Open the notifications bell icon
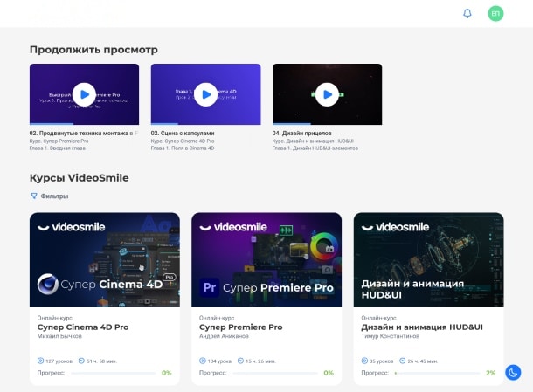533x392 pixels. click(467, 13)
